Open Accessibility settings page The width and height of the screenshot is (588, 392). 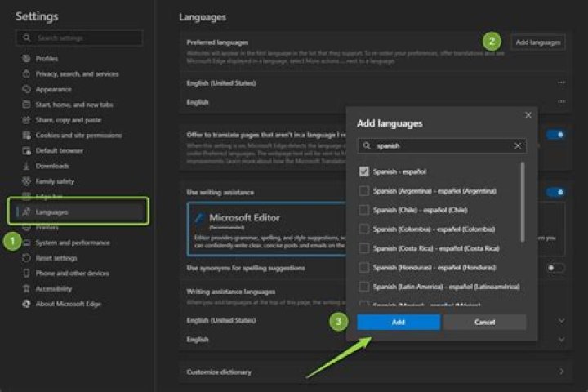tap(54, 289)
